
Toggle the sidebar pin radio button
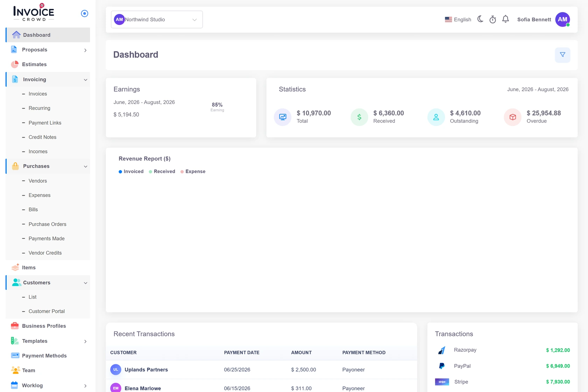pos(84,13)
